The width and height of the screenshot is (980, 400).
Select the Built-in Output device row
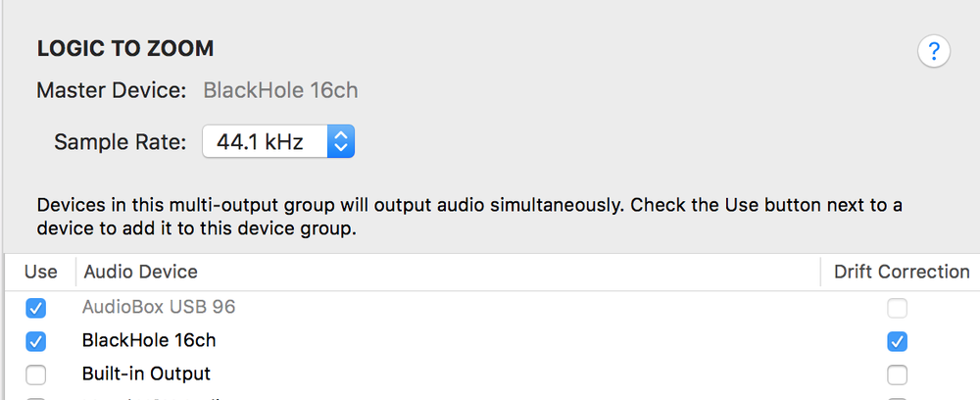[x=493, y=375]
